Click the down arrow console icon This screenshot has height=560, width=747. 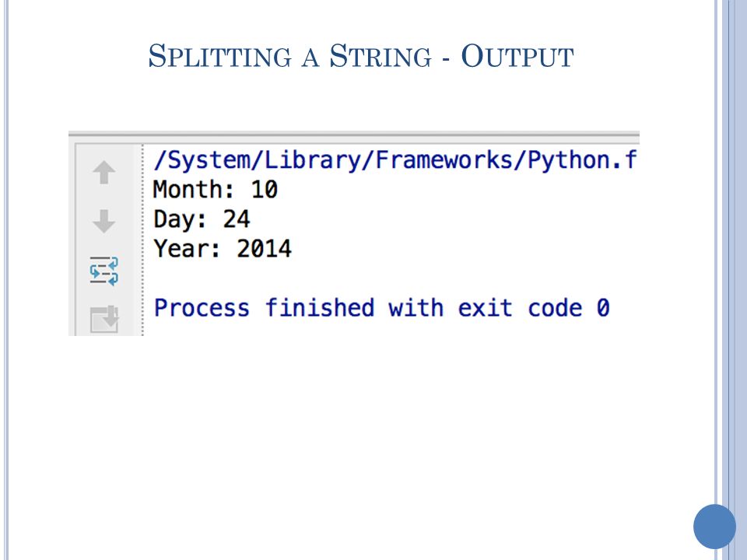103,222
